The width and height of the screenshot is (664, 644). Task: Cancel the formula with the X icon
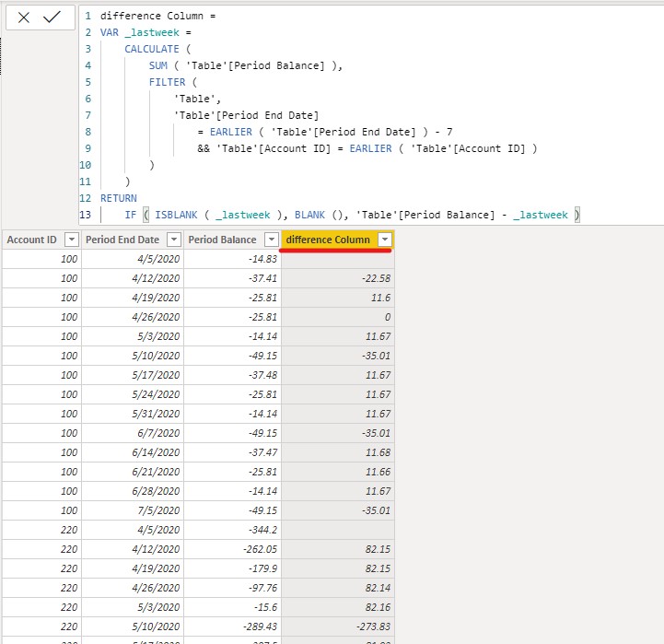click(x=24, y=18)
